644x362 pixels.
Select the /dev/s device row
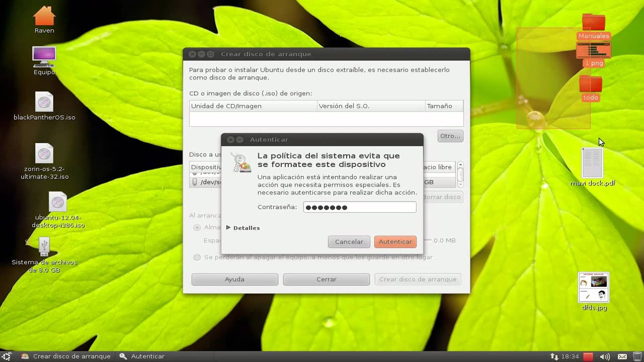pyautogui.click(x=323, y=182)
